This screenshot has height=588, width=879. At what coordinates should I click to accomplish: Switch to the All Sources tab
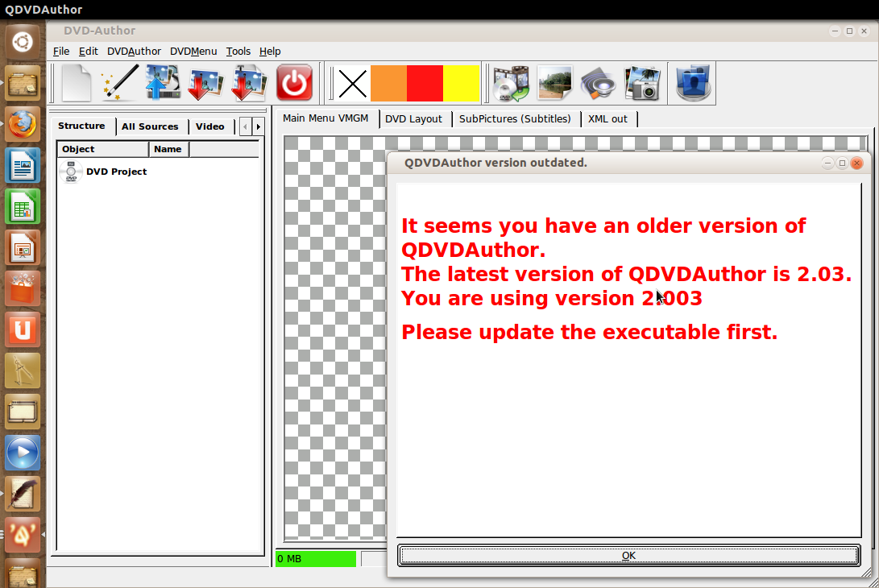150,126
